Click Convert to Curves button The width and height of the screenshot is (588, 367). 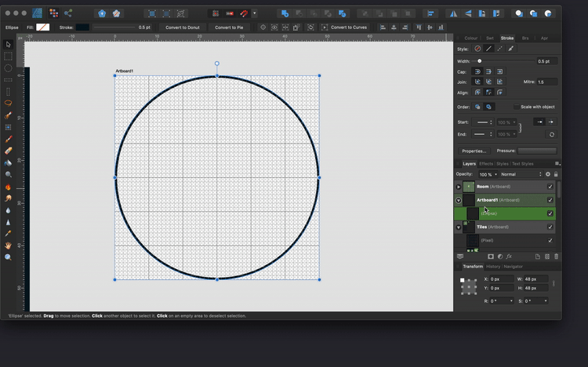[x=345, y=27]
